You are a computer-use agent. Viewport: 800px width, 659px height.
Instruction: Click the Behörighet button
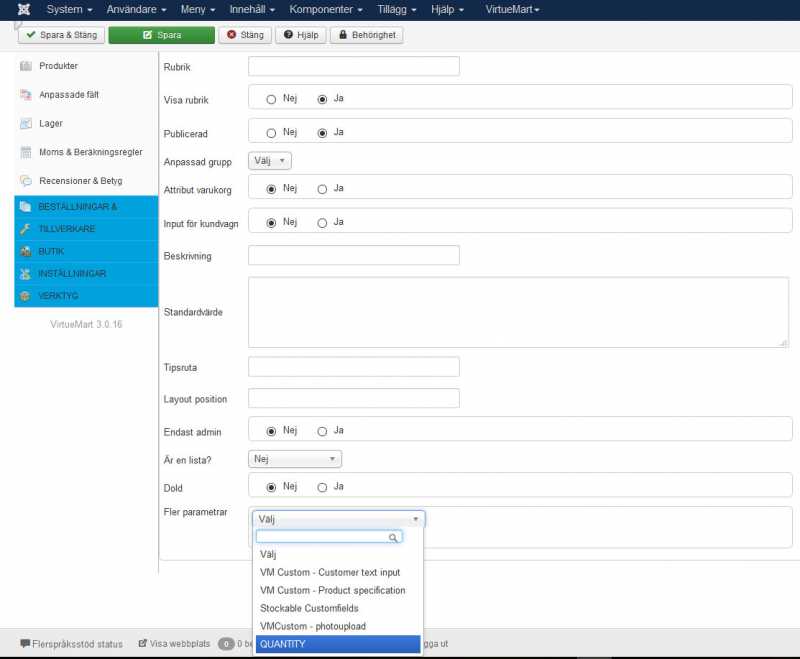point(367,35)
